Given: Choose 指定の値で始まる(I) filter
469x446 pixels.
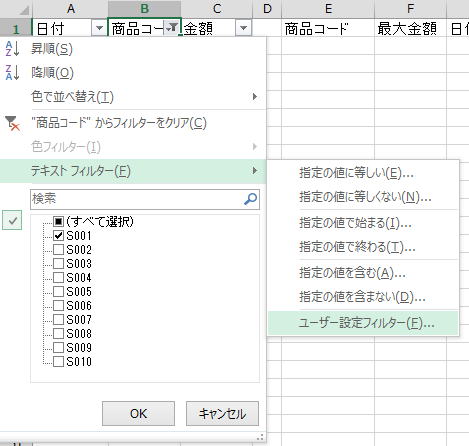Looking at the screenshot, I should (363, 223).
